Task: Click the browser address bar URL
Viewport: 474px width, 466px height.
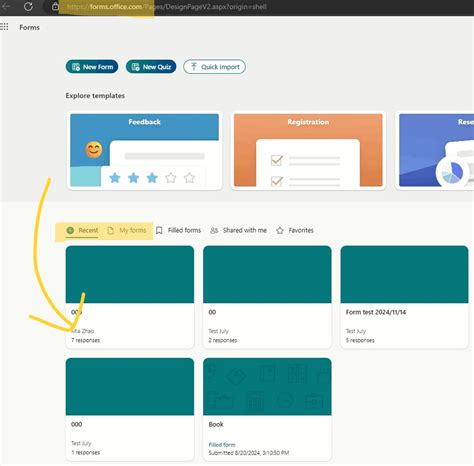Action: coord(167,7)
